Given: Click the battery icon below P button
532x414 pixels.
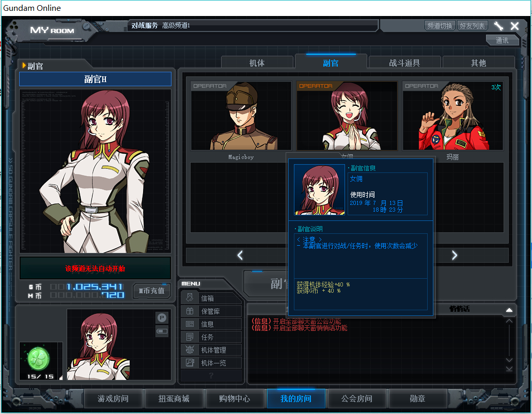Looking at the screenshot, I should [162, 331].
